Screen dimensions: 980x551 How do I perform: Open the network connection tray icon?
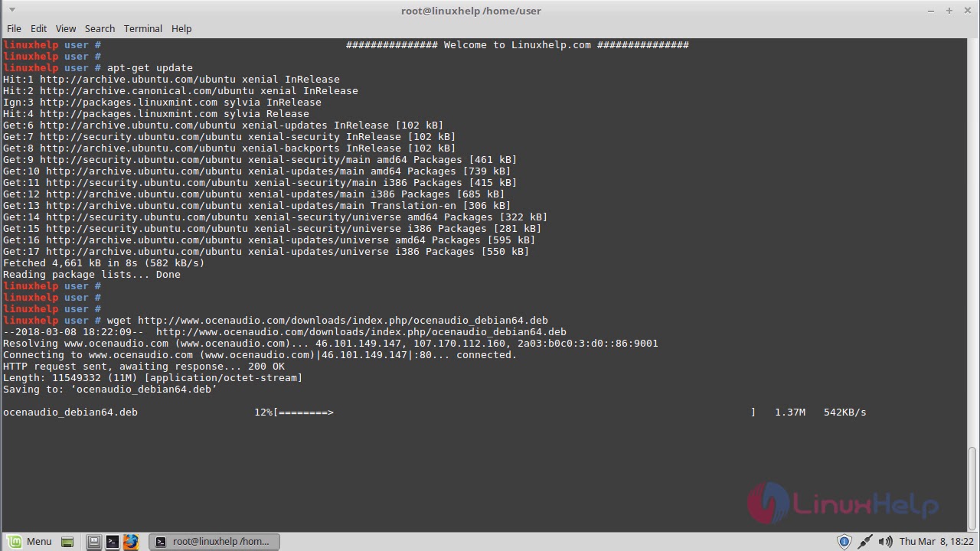pos(865,542)
